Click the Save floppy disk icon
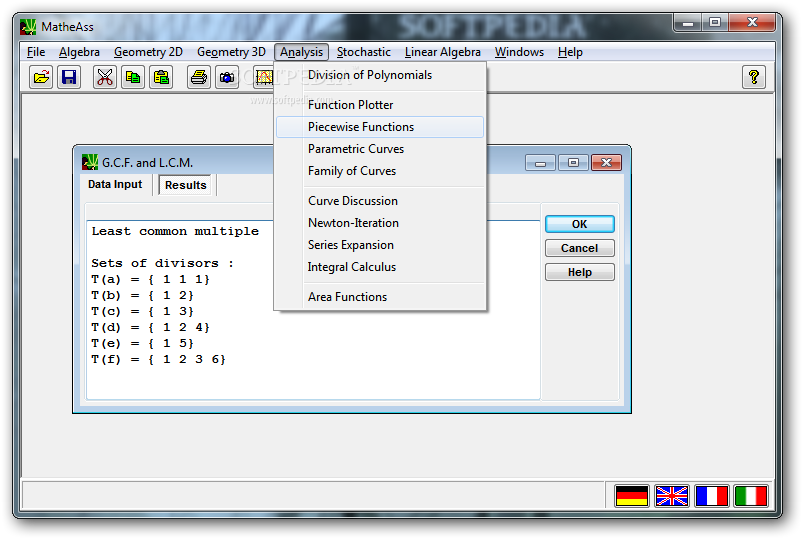 pos(69,77)
